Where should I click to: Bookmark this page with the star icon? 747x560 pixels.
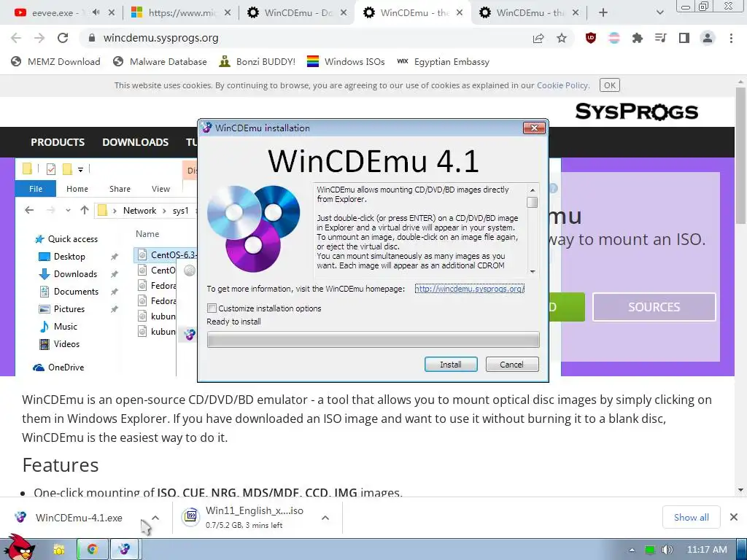[x=562, y=38]
